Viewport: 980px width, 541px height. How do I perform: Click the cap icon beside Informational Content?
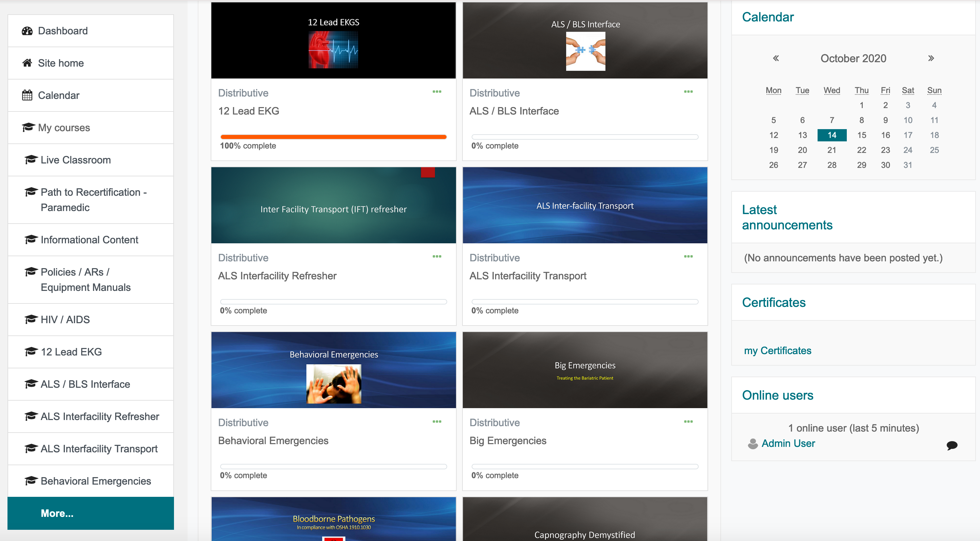click(x=31, y=239)
